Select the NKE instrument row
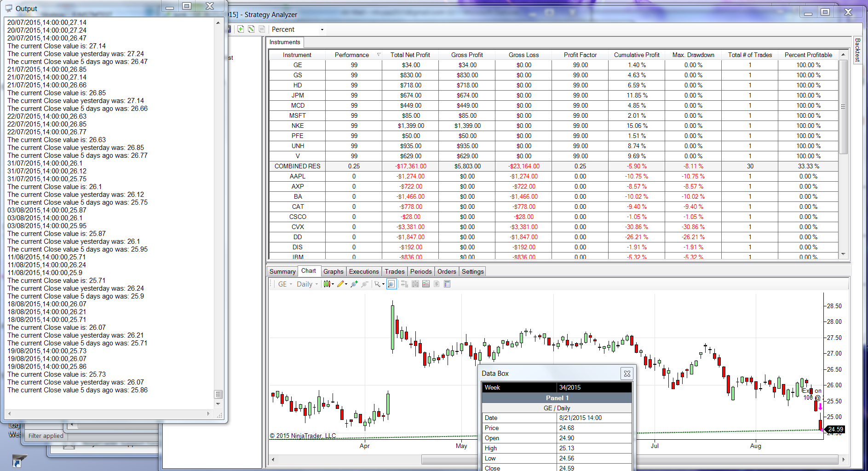The width and height of the screenshot is (868, 471). [553, 126]
